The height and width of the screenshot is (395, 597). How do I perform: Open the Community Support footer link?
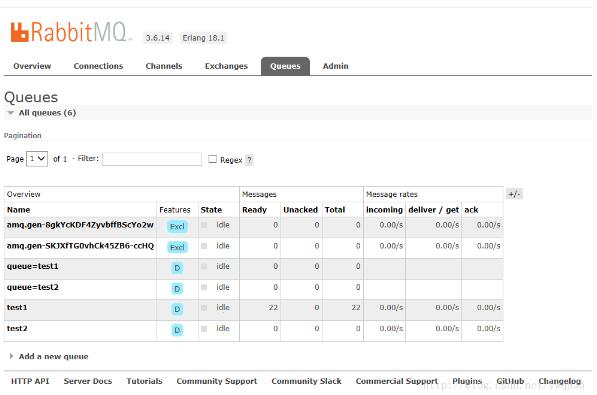coord(217,381)
